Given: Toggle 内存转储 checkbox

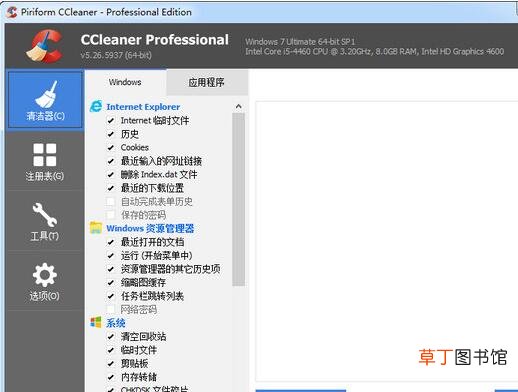Looking at the screenshot, I should (111, 377).
